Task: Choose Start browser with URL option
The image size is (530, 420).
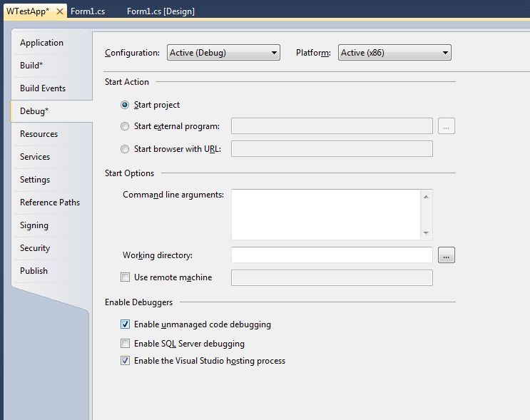Action: pyautogui.click(x=125, y=149)
